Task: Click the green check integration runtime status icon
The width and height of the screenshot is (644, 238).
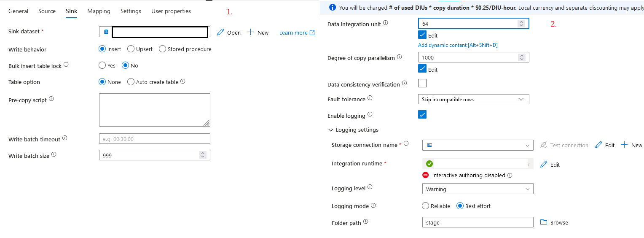Action: pyautogui.click(x=429, y=164)
